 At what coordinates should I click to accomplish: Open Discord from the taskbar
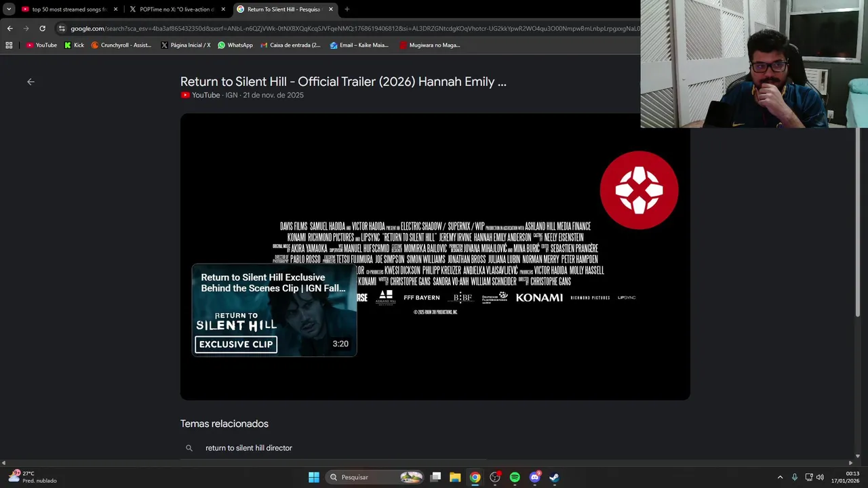(534, 477)
